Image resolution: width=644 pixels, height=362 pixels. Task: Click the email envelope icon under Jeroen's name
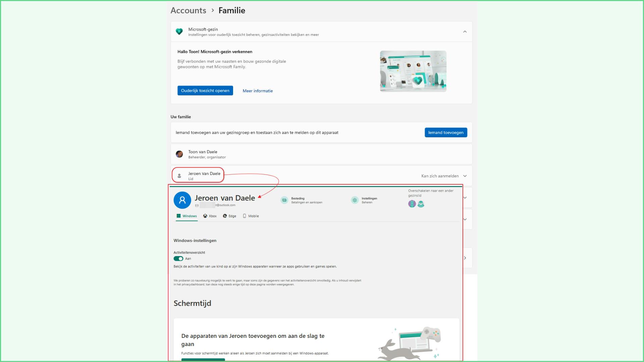pos(197,205)
